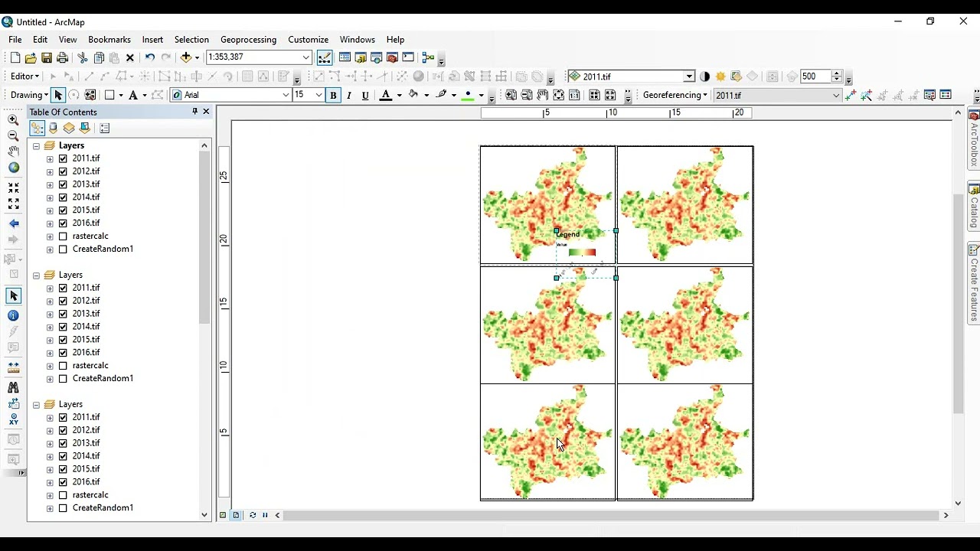The width and height of the screenshot is (980, 551).
Task: Open the Geoprocessing menu
Action: (248, 40)
